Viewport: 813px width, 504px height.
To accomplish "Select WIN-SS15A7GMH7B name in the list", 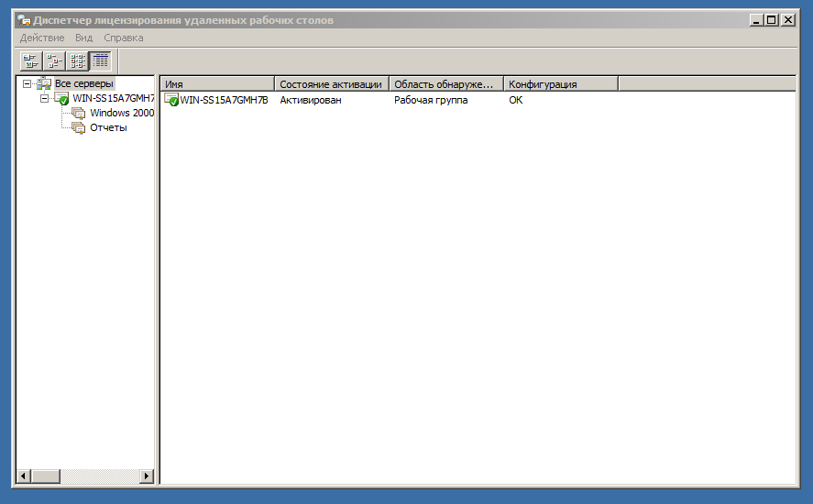I will tap(224, 100).
